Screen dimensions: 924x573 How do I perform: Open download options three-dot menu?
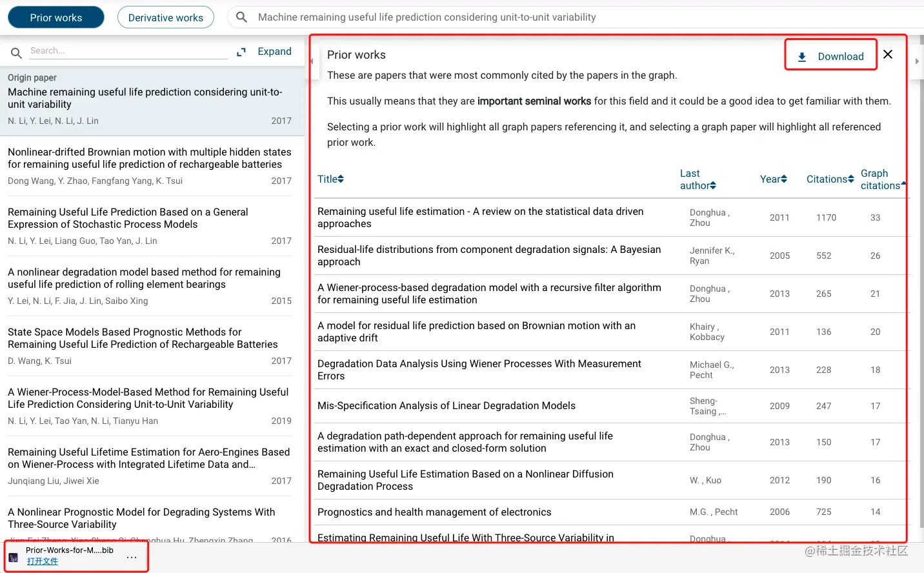pos(132,557)
